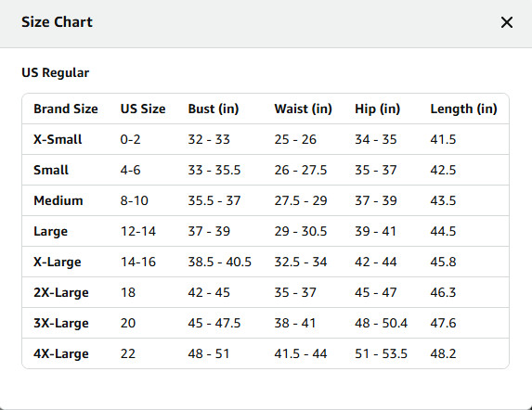Click the Hip (in) column header
Screen dimensions: 532x410
click(377, 109)
